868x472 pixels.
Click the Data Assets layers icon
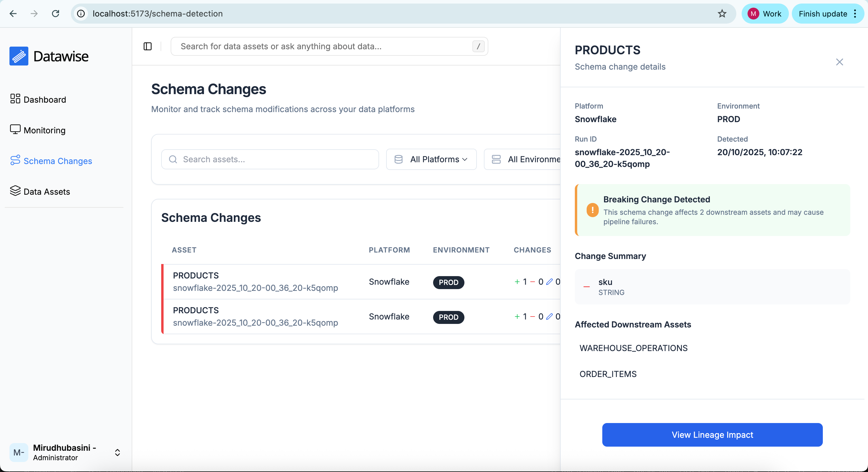tap(15, 191)
